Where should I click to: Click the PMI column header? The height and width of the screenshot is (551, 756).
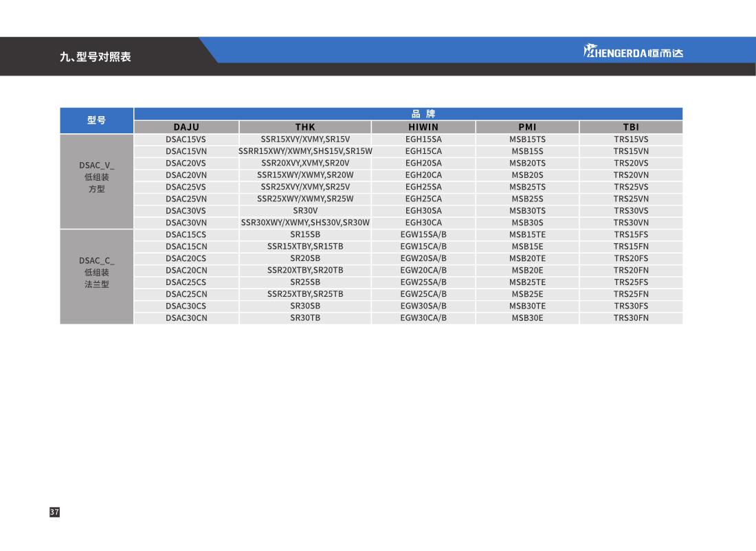pos(527,127)
